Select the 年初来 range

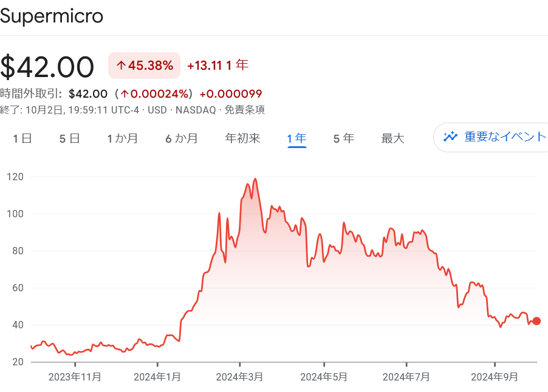242,138
